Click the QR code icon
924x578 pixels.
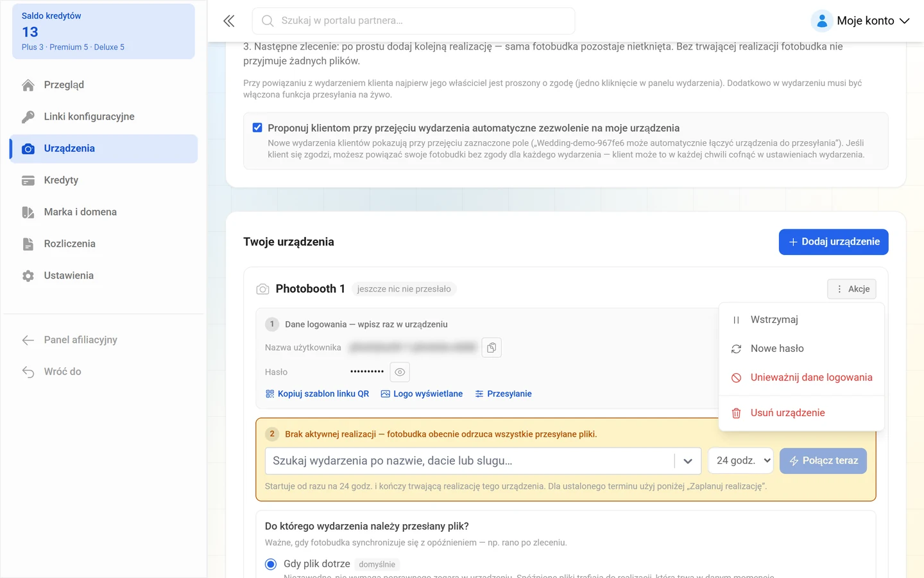[x=269, y=394]
